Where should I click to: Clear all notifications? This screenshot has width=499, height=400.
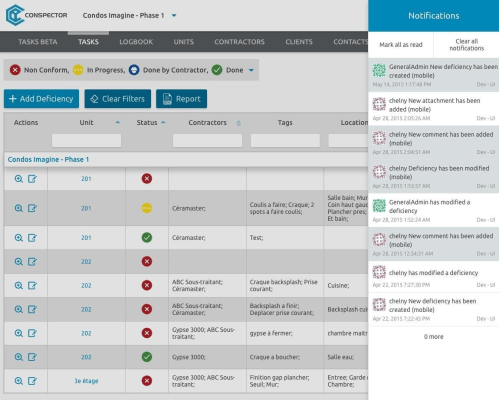(x=467, y=45)
